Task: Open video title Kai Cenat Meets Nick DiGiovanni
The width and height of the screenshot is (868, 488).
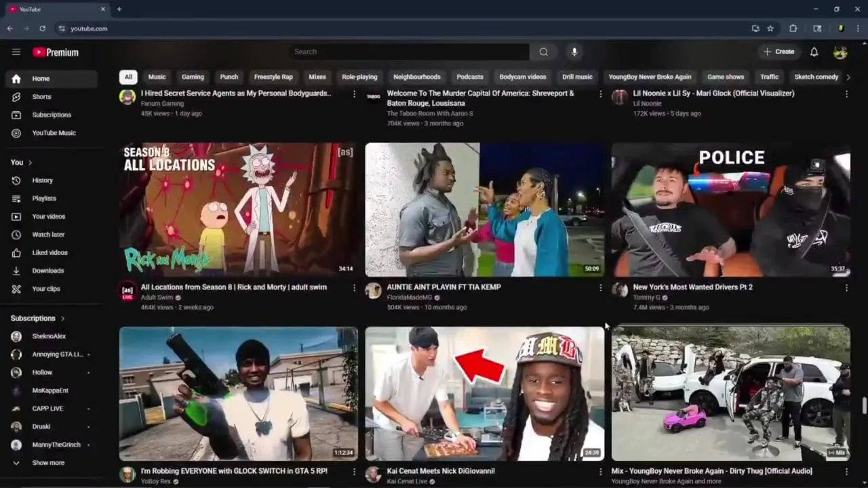Action: click(x=441, y=471)
